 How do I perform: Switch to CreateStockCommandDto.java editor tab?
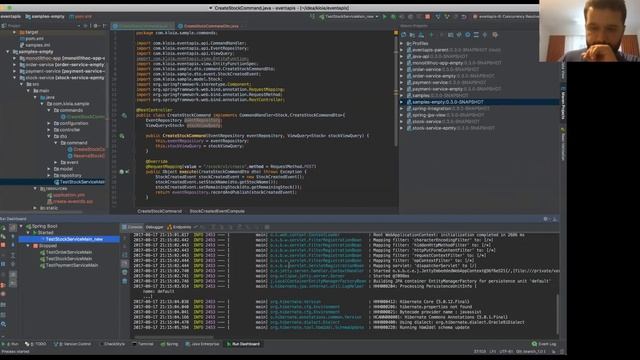(x=211, y=26)
